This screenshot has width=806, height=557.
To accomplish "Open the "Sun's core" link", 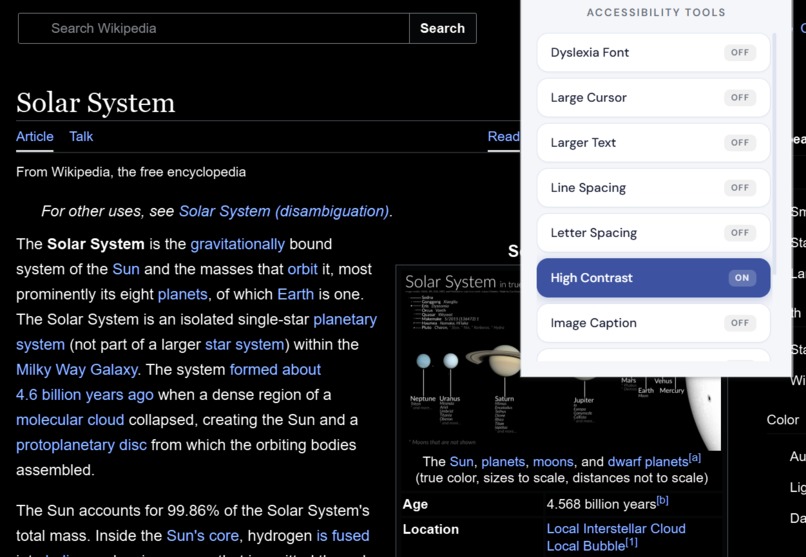I will 203,536.
